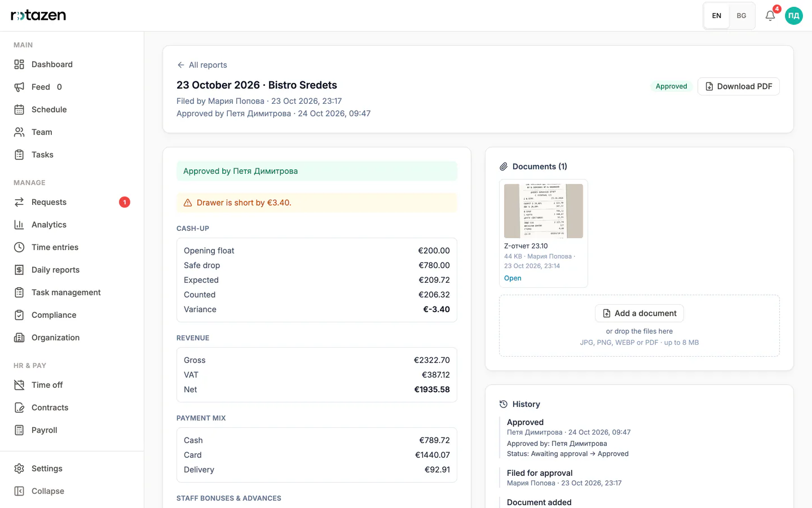Click the 'Drawer is short by €3.40.' warning
Image resolution: width=812 pixels, height=508 pixels.
pos(317,203)
